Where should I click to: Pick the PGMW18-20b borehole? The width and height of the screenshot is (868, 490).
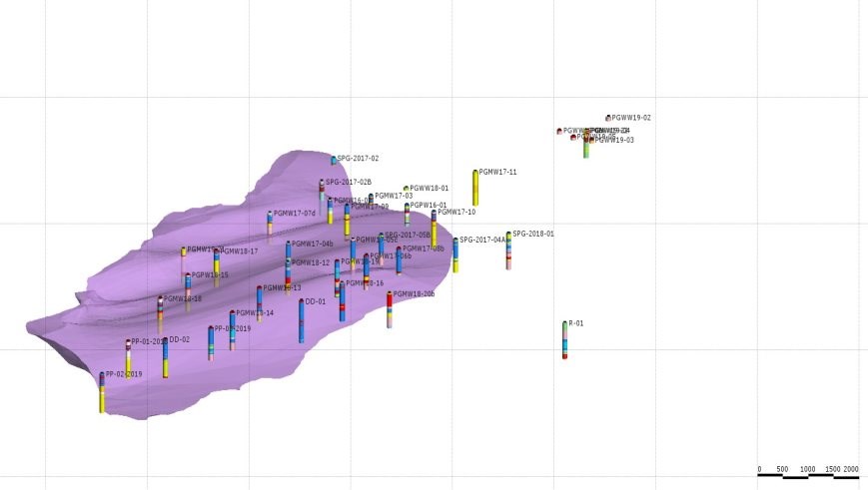[x=390, y=309]
